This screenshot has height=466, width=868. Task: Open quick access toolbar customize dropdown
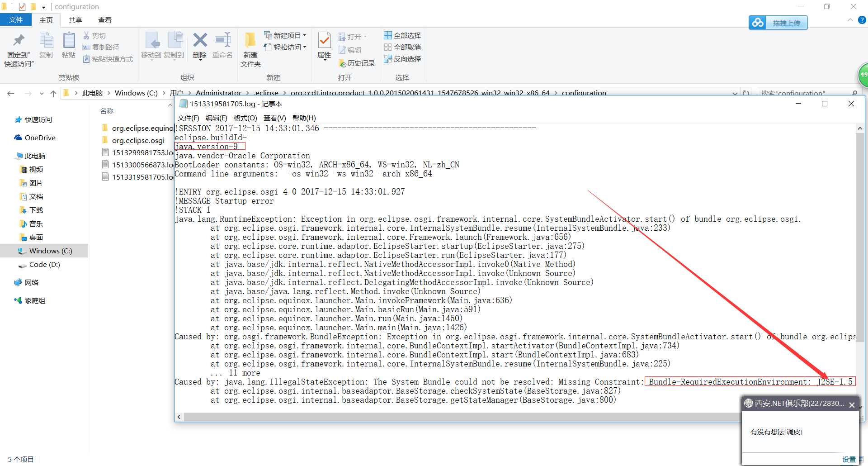click(x=43, y=7)
